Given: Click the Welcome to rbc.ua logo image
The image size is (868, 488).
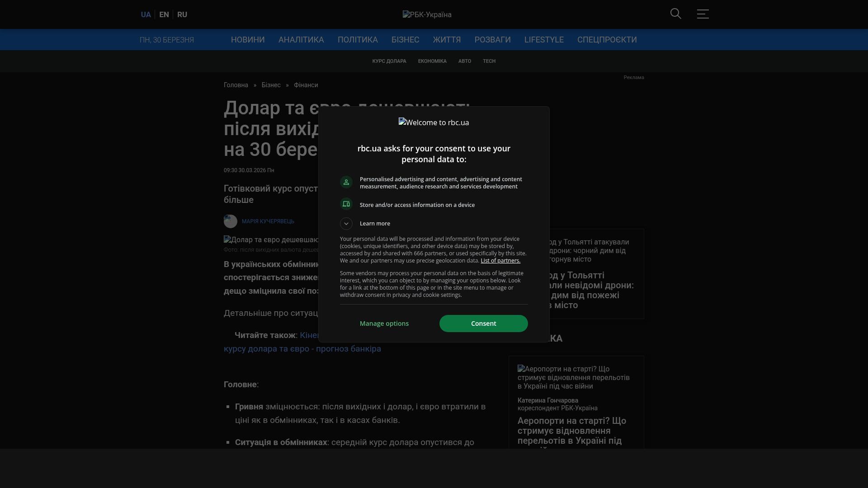Looking at the screenshot, I should pyautogui.click(x=434, y=122).
